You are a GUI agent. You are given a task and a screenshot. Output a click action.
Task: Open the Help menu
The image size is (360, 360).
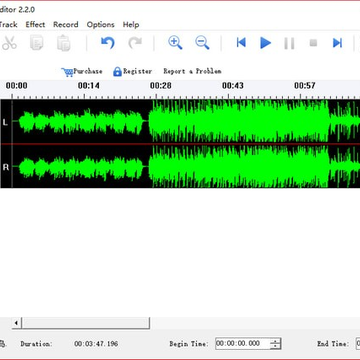click(131, 25)
